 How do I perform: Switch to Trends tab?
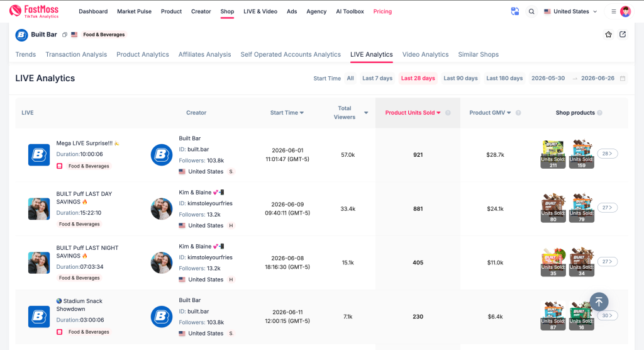(x=25, y=54)
